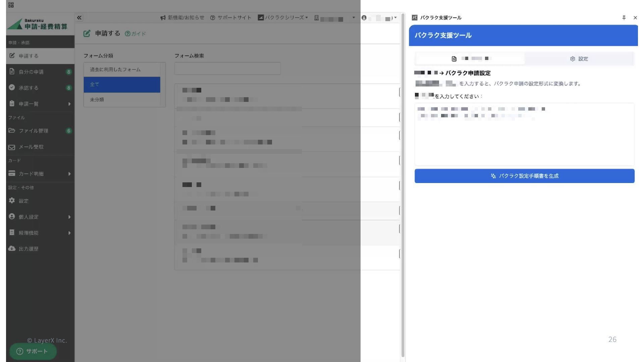Open the user account dropdown
644x362 pixels.
[x=379, y=18]
